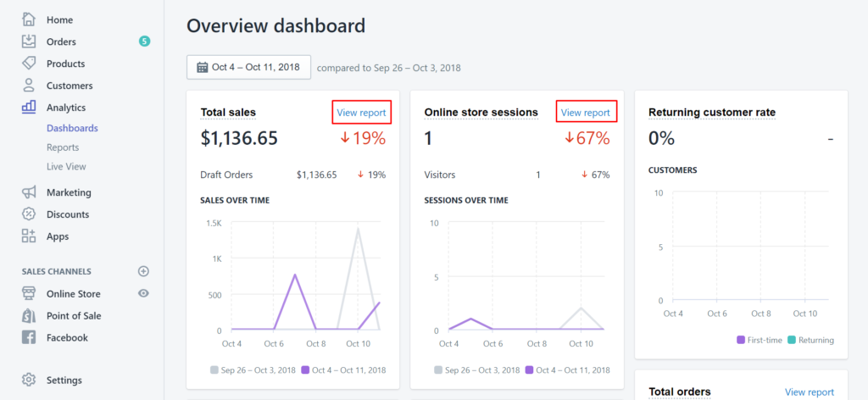This screenshot has height=400, width=868.
Task: Click the Total sales card title
Action: pyautogui.click(x=228, y=113)
